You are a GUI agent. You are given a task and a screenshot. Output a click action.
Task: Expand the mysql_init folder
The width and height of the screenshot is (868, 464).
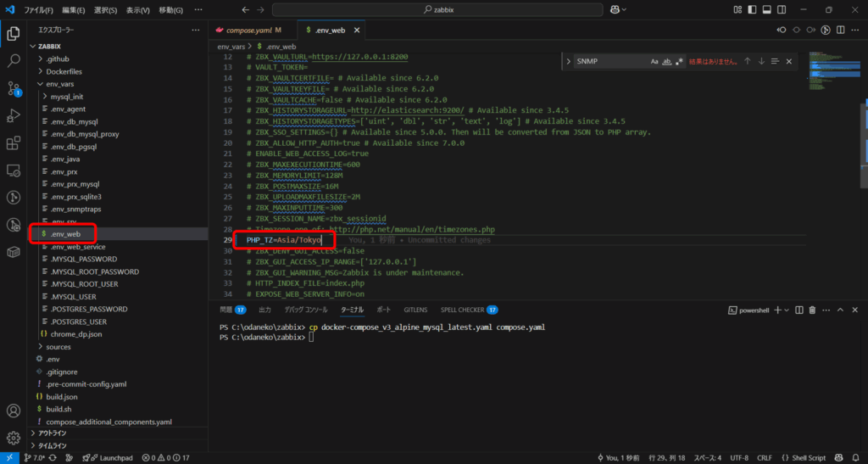(45, 97)
